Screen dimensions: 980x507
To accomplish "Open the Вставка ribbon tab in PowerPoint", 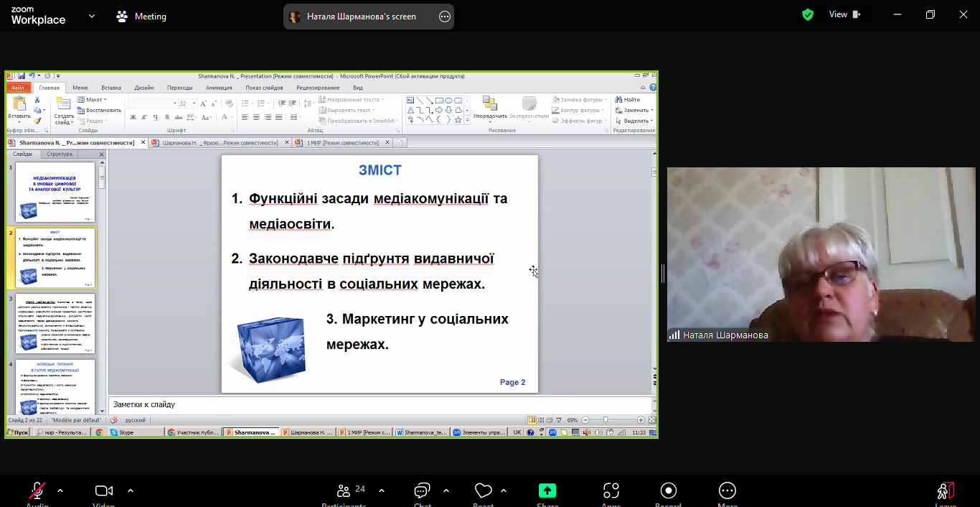I will 111,88.
